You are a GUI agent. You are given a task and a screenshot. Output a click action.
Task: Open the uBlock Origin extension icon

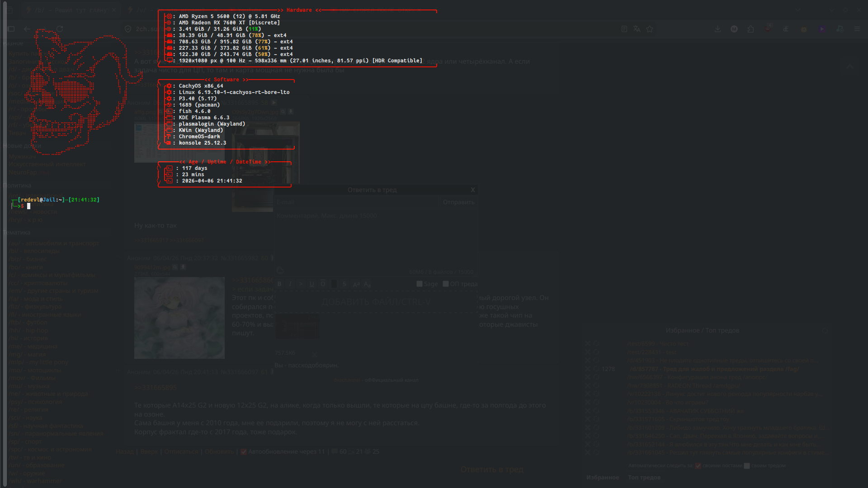tap(768, 29)
